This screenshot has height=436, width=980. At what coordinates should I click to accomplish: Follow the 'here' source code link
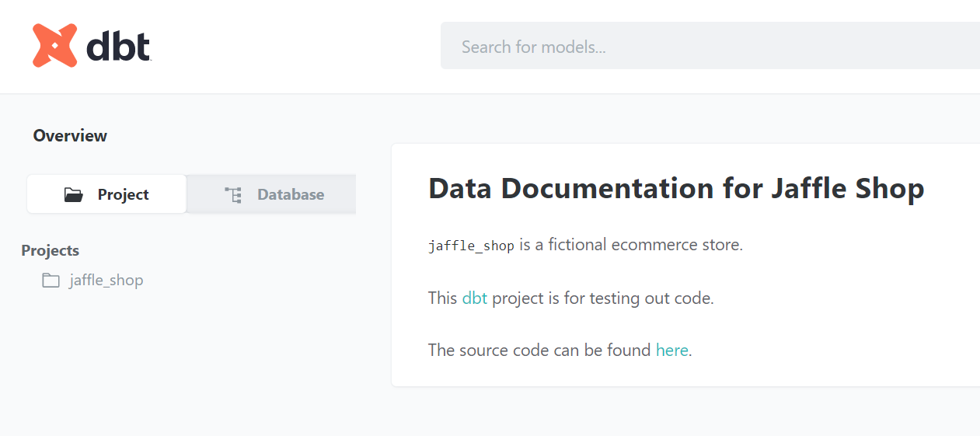(672, 350)
